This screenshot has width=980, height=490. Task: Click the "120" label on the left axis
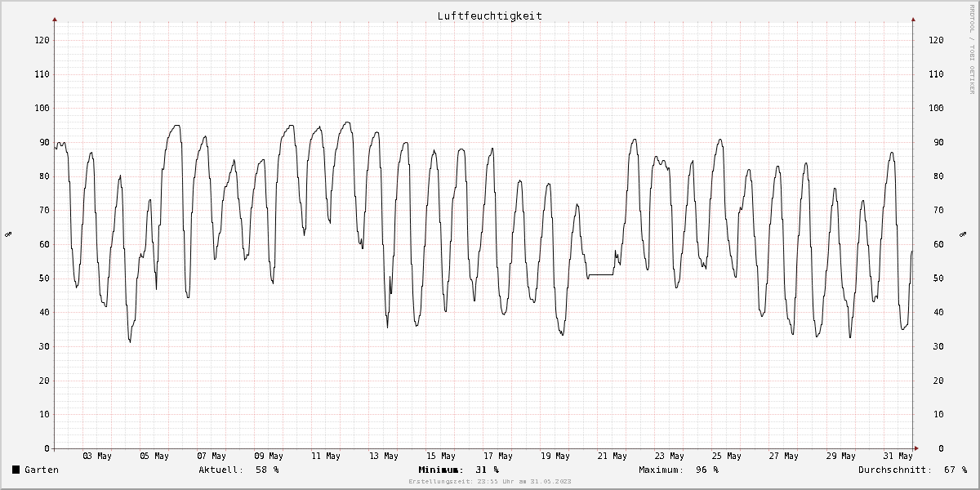point(41,40)
